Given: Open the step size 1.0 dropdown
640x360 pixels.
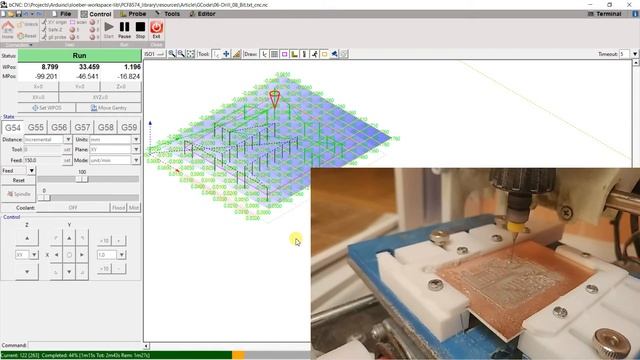Looking at the screenshot, I should click(121, 255).
